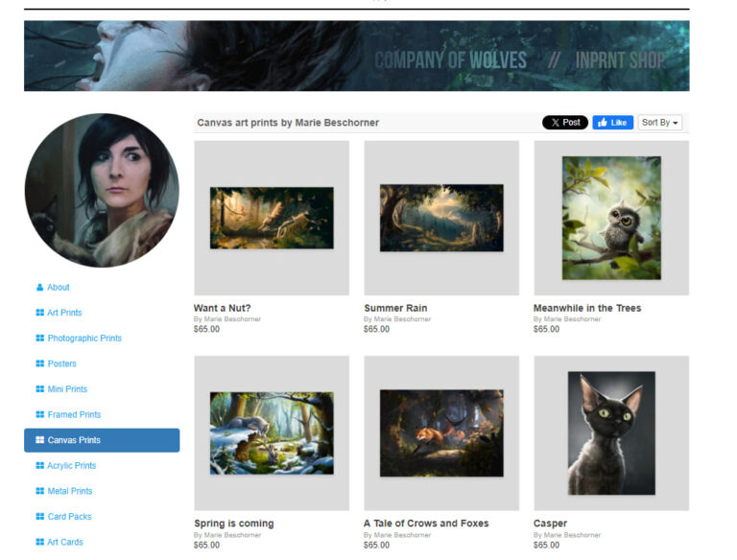Click the grid icon next to Card Packs

39,517
